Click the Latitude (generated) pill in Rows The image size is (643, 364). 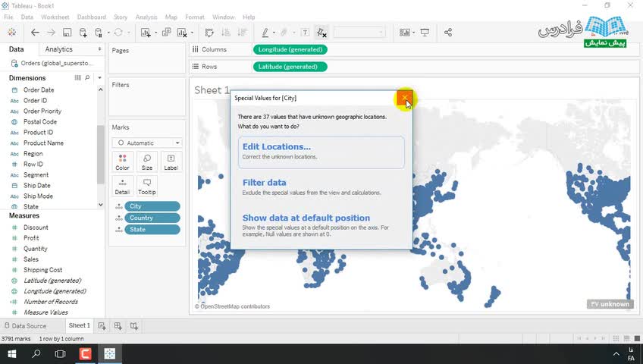290,67
